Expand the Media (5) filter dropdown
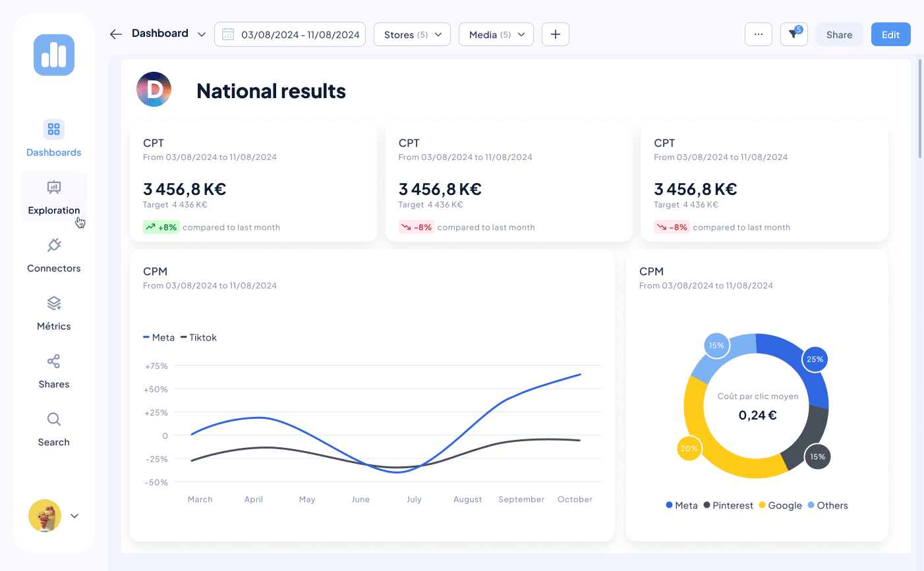The height and width of the screenshot is (571, 924). coord(496,34)
